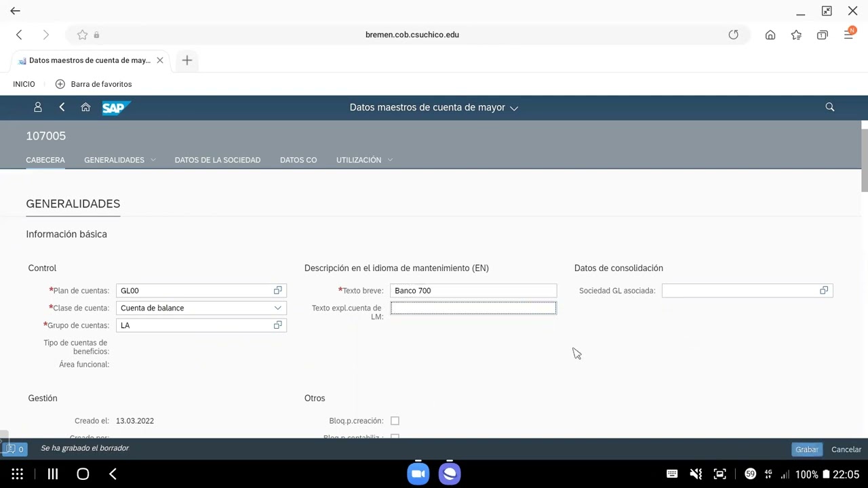This screenshot has height=488, width=868.
Task: Click the clock showing 22:05
Action: [x=846, y=474]
